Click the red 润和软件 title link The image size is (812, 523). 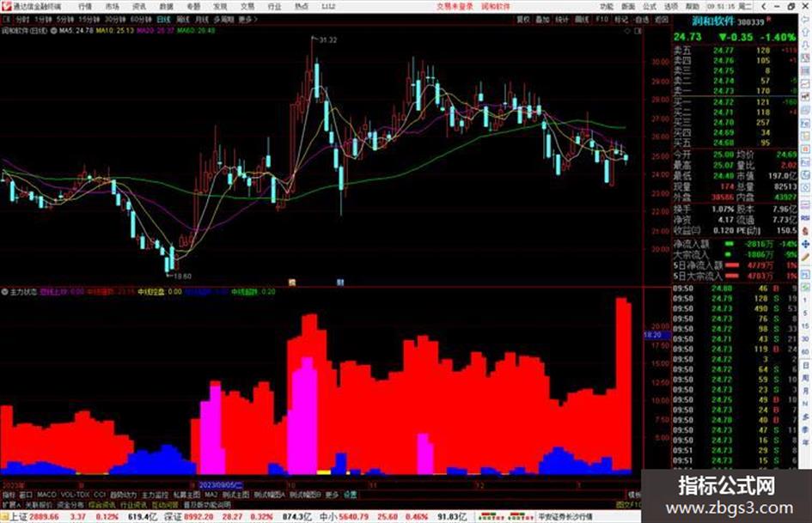pyautogui.click(x=496, y=6)
